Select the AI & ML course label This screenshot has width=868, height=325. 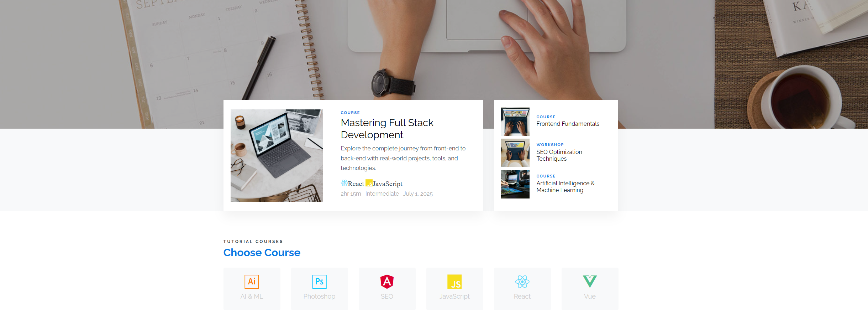pos(252,296)
